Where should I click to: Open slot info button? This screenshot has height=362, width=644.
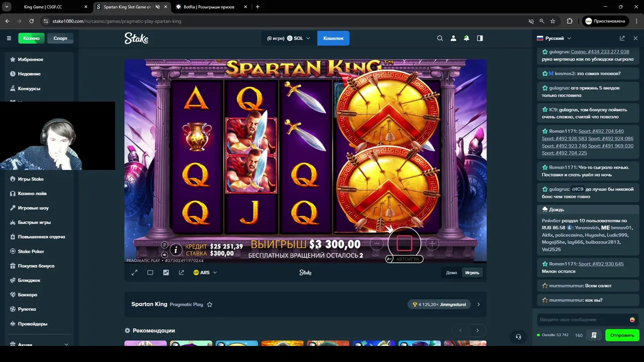tap(176, 249)
